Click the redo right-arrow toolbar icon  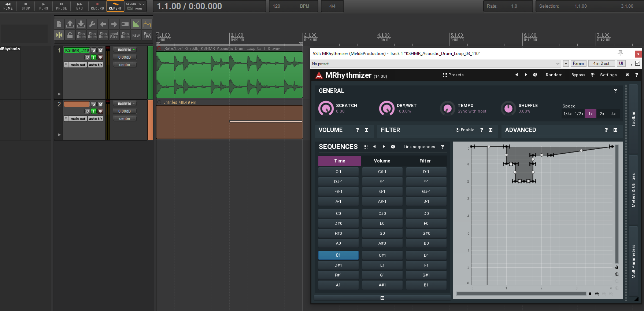point(114,24)
